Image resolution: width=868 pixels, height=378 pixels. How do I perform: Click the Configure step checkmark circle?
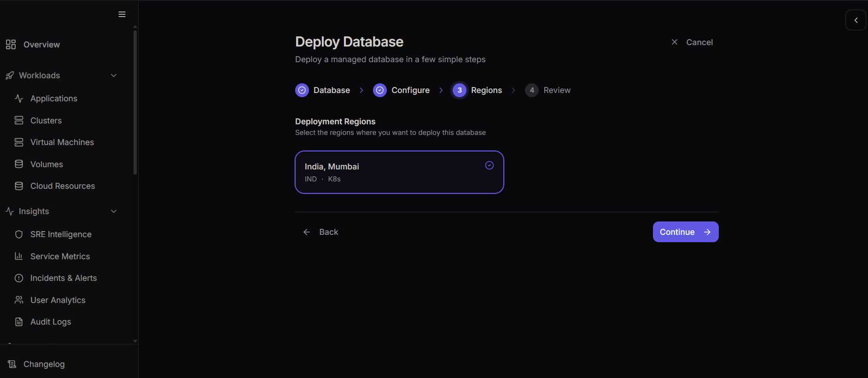pos(380,90)
